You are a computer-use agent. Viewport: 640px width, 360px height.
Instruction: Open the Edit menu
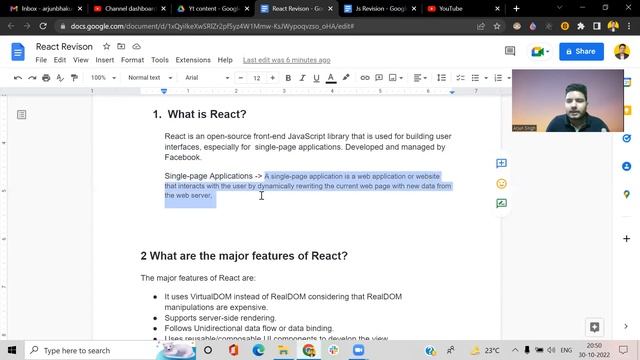(x=60, y=60)
